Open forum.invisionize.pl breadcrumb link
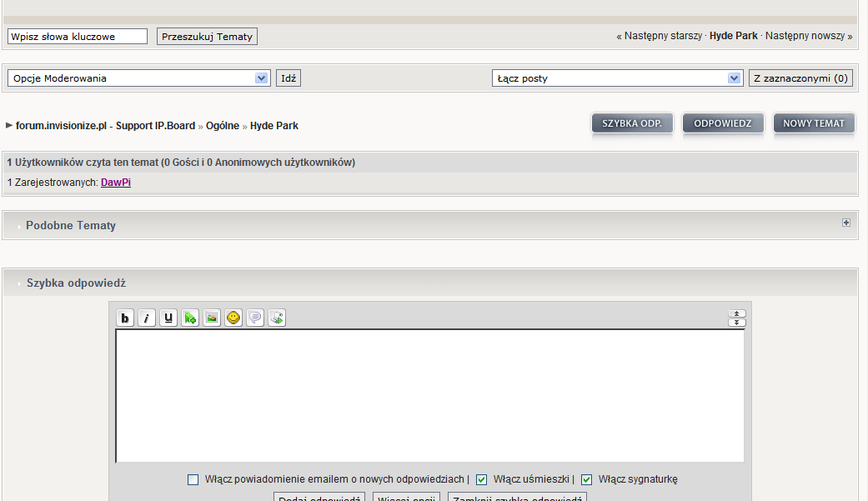The image size is (868, 501). (x=106, y=126)
